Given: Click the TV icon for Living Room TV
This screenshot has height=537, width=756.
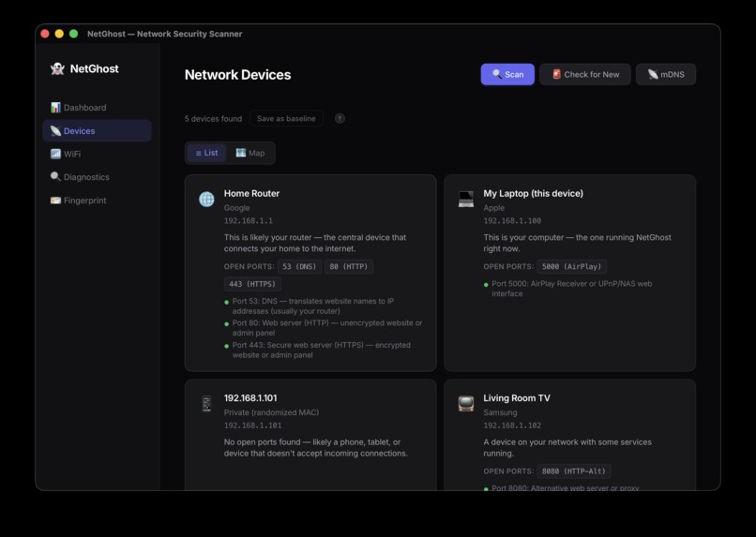Looking at the screenshot, I should (466, 404).
